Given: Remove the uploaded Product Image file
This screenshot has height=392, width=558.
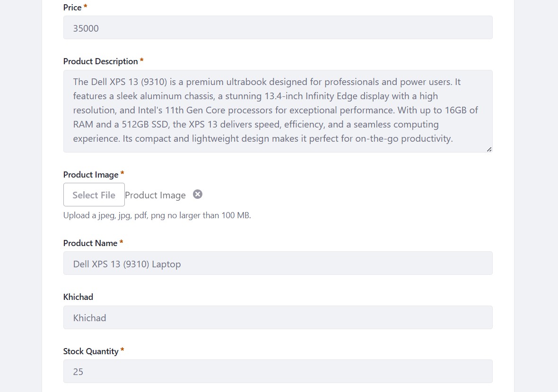Looking at the screenshot, I should (x=198, y=195).
